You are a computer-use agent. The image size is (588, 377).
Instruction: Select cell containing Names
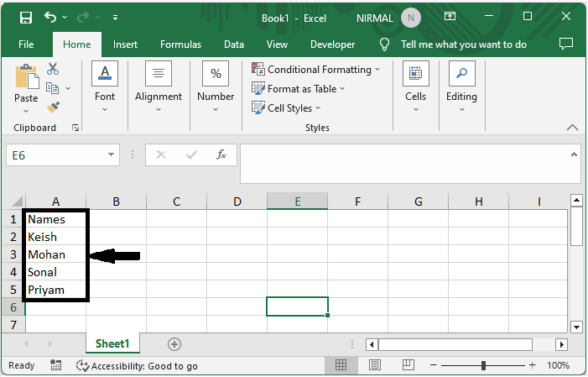point(55,219)
